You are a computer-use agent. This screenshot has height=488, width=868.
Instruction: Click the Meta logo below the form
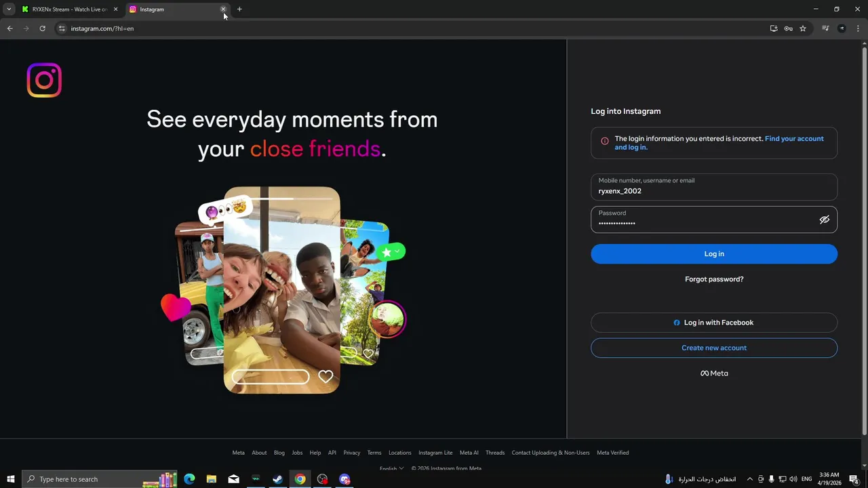click(714, 373)
